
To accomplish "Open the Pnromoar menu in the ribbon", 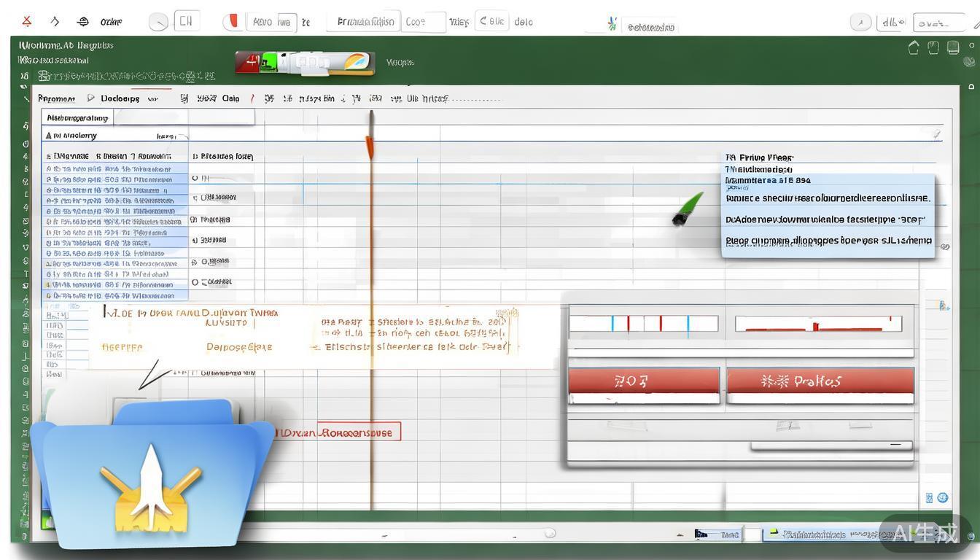I will (56, 98).
